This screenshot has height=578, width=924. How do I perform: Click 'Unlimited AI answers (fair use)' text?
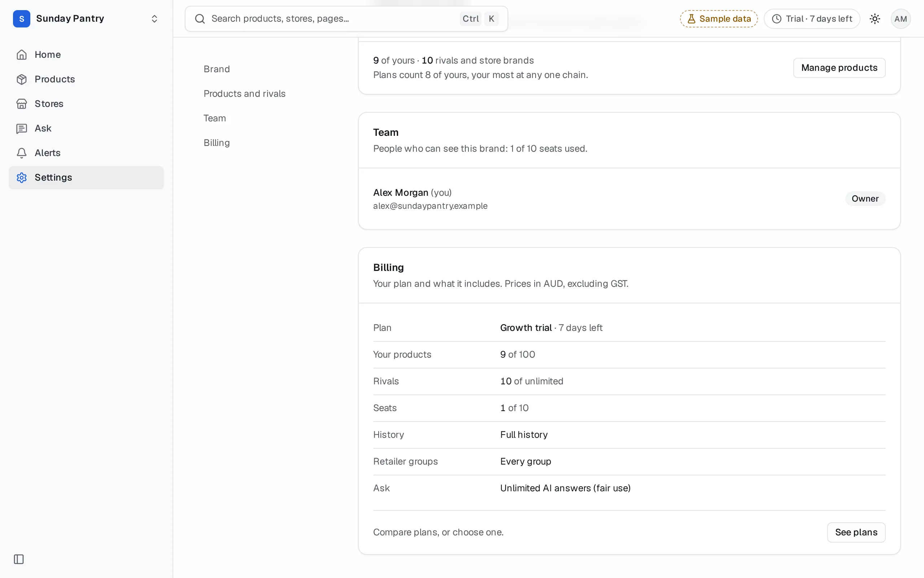click(x=566, y=488)
